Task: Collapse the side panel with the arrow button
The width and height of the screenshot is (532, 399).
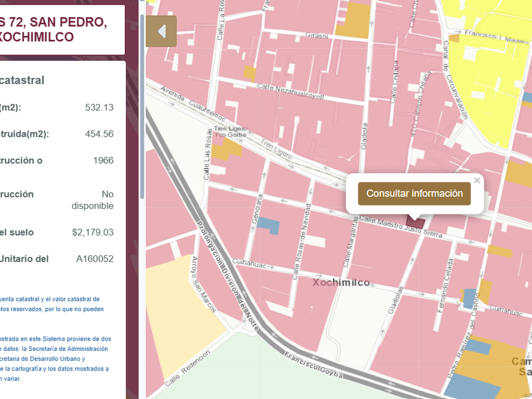Action: tap(161, 32)
